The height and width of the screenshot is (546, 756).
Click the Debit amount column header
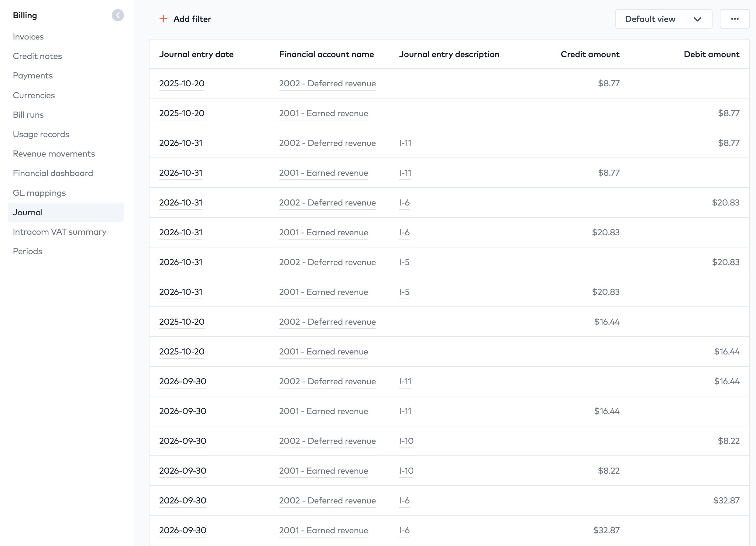(x=712, y=54)
